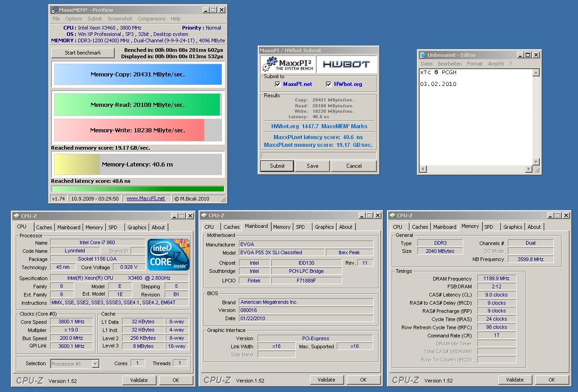Click the Code Name Lynnfield field
The height and width of the screenshot is (392, 578).
(x=75, y=251)
